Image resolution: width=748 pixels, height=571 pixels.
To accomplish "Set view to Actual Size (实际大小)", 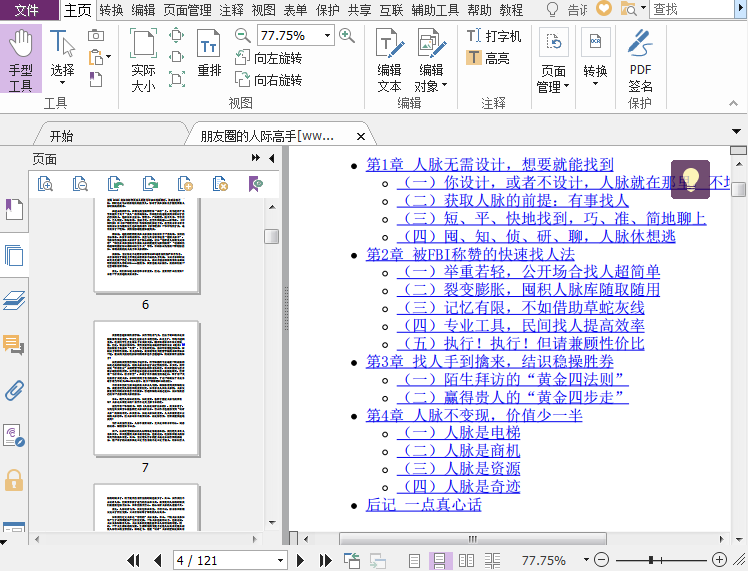I will tap(143, 60).
